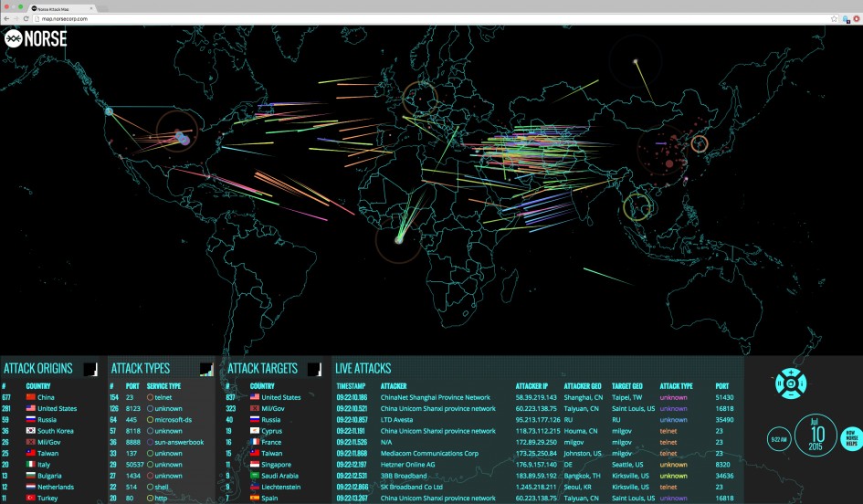Click the China flag in Attack Origins
The image size is (863, 504).
click(x=31, y=397)
